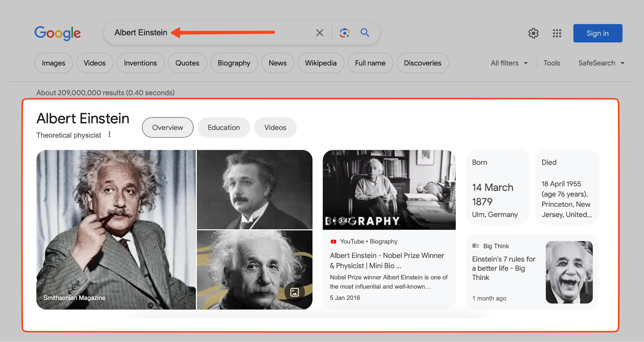Click the Big Think source icon
The image size is (644, 342).
click(x=475, y=246)
